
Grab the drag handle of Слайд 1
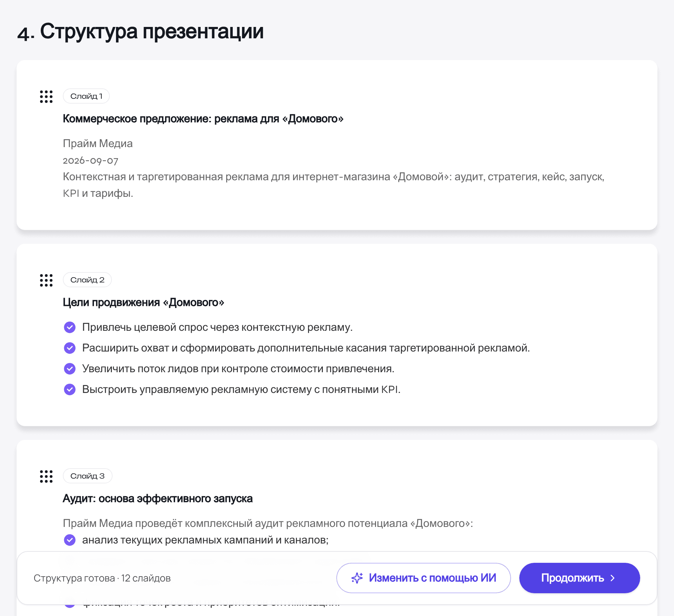click(x=46, y=97)
